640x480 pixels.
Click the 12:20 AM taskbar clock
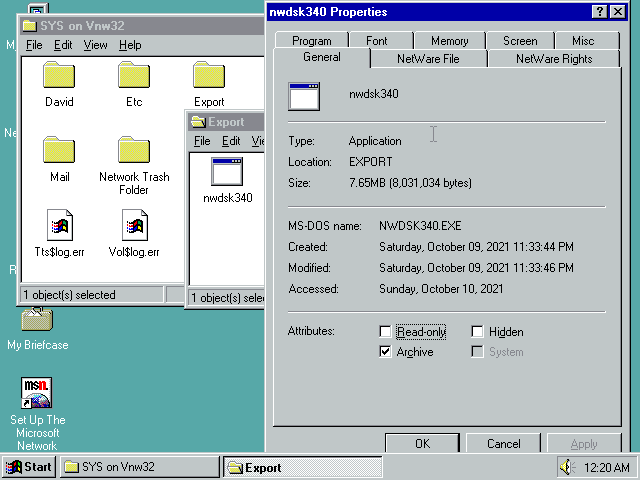(606, 467)
